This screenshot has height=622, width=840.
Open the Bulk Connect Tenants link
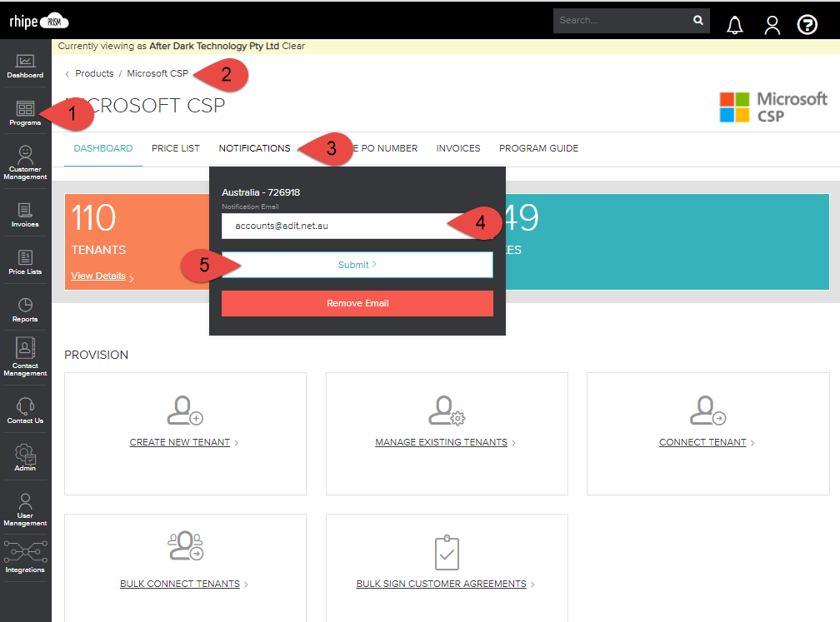(179, 584)
